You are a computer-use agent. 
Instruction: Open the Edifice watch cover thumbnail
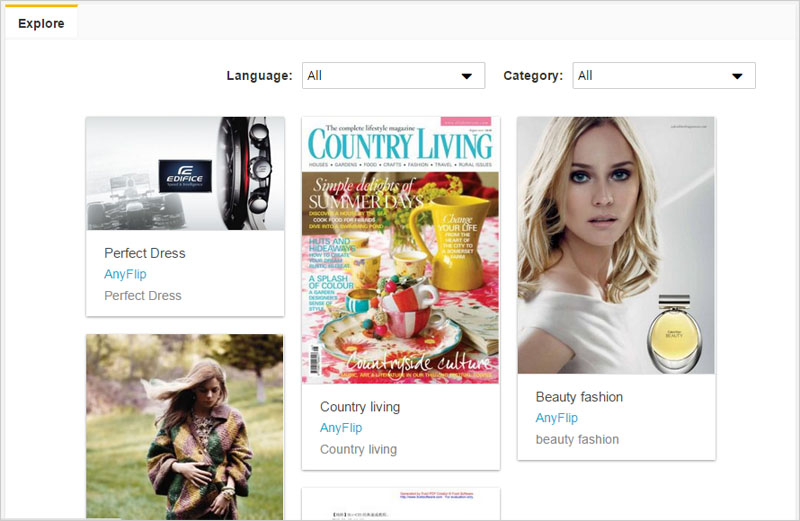[x=185, y=173]
